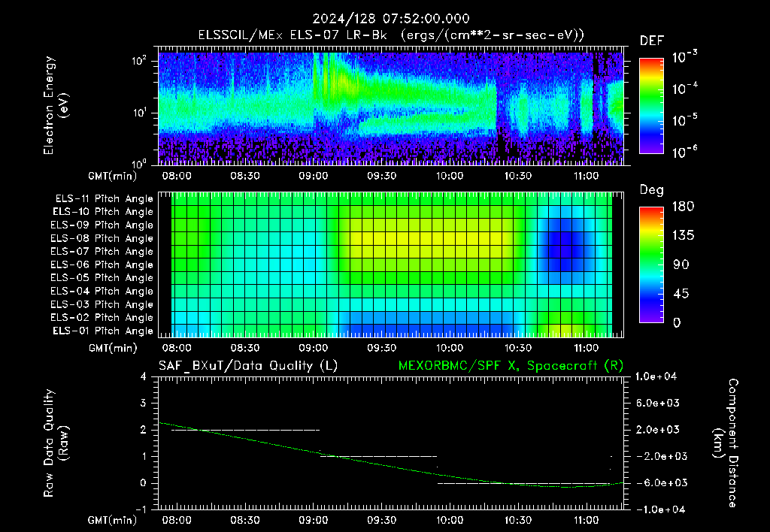Screen dimensions: 770x532
Task: Click the 10:30 time label under the pitch angle panel
Action: click(517, 348)
